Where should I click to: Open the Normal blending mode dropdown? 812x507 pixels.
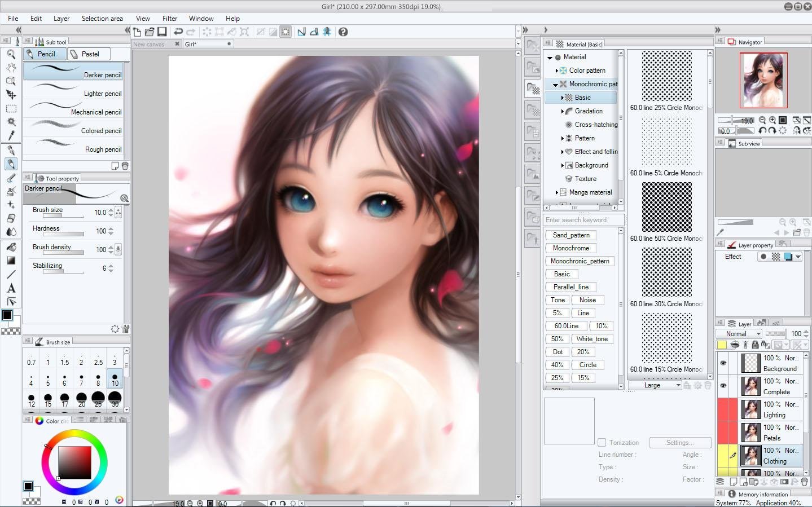click(x=739, y=334)
